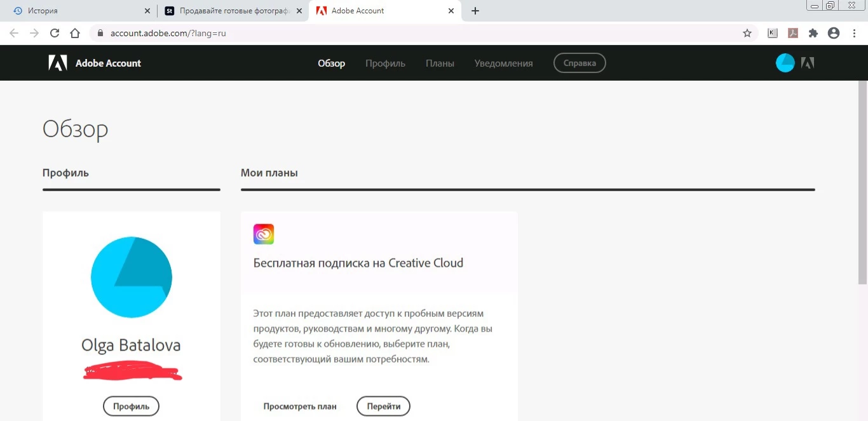The image size is (868, 421).
Task: Click the large Обзор page heading
Action: 75,129
